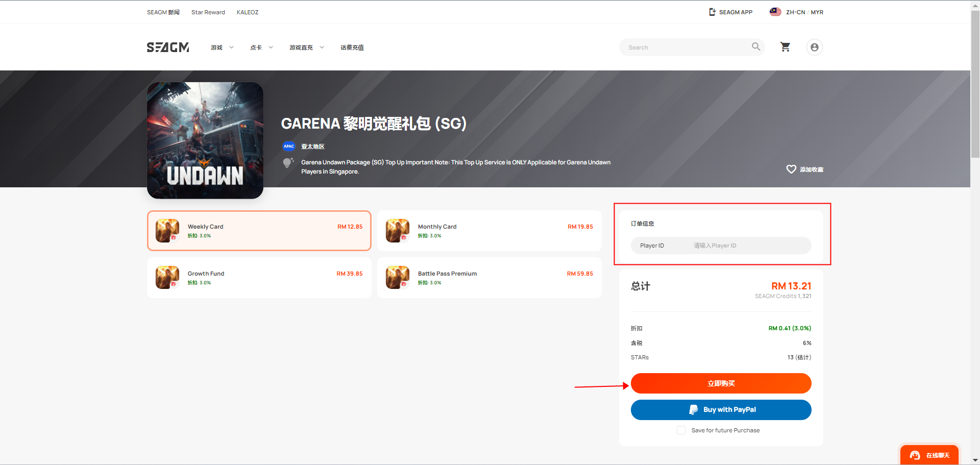Image resolution: width=980 pixels, height=465 pixels.
Task: Click the scrollbar down arrow
Action: point(975,460)
